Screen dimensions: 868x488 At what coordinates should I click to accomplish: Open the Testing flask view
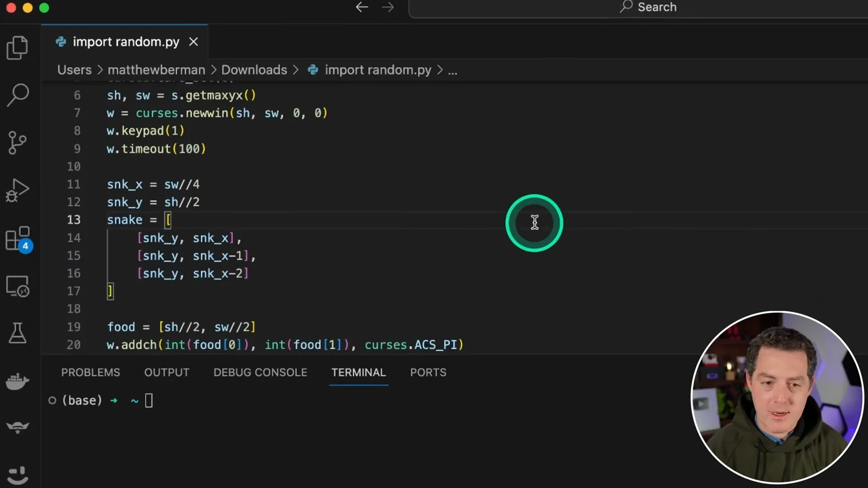coord(17,333)
